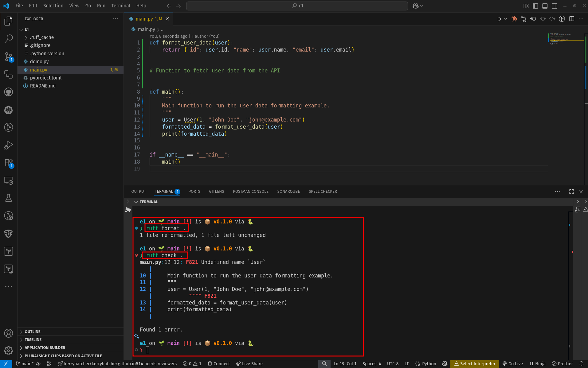588x368 pixels.
Task: Click the Run Python File play button
Action: tap(499, 19)
